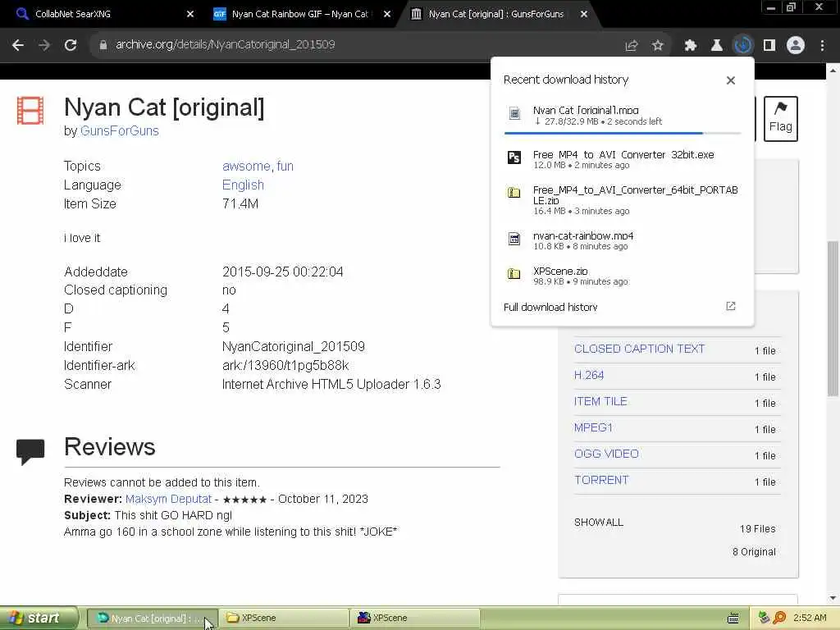
Task: Open the profile avatar icon
Action: pos(796,46)
